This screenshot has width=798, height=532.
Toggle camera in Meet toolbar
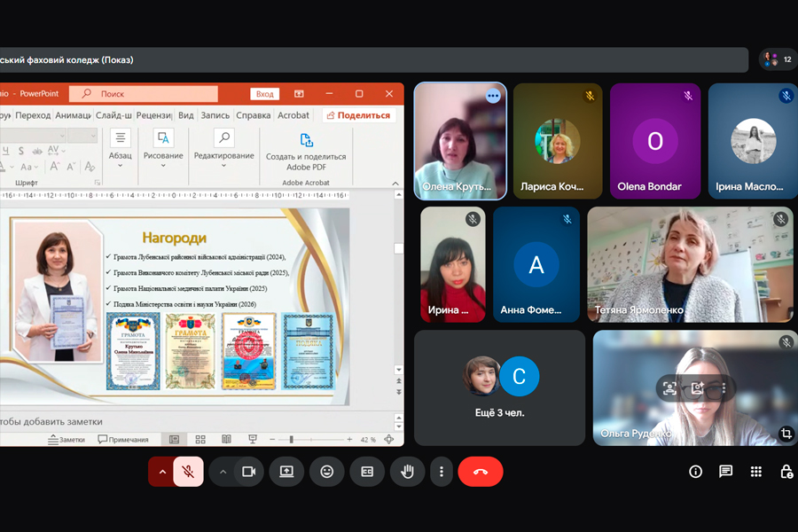point(249,472)
